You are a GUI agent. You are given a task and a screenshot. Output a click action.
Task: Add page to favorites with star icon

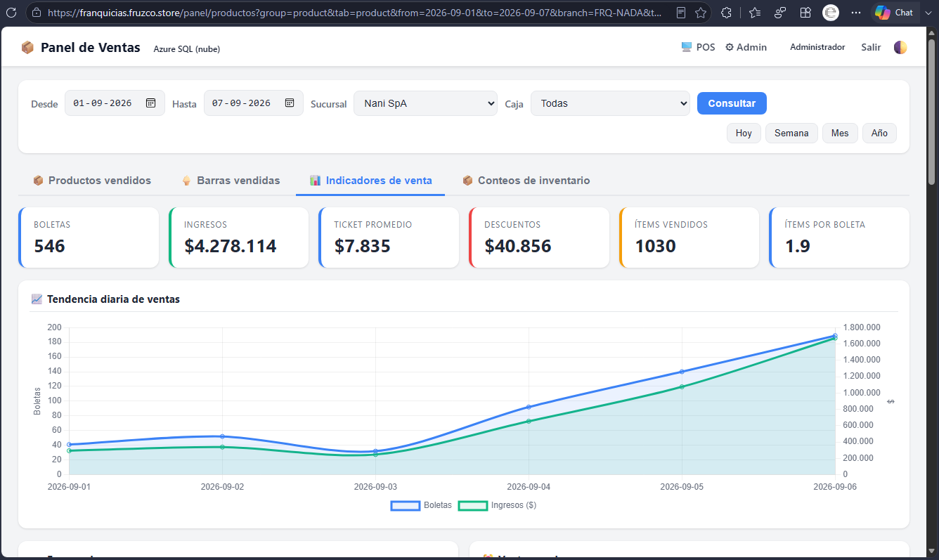701,13
